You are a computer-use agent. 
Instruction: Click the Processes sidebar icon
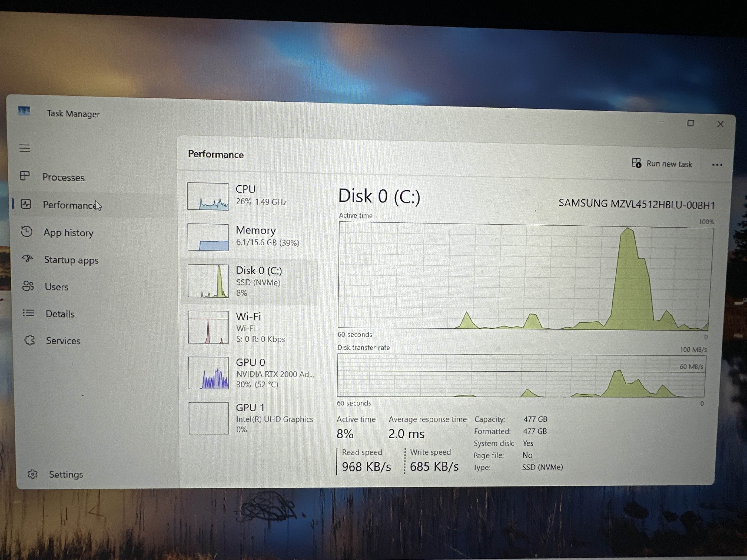(25, 176)
